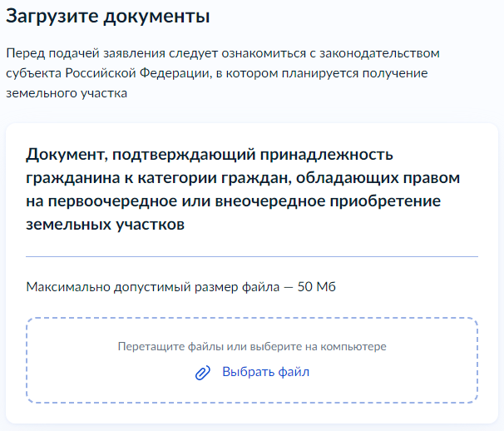
Task: Click 'планируется получение' in intro paragraph
Action: [x=355, y=73]
